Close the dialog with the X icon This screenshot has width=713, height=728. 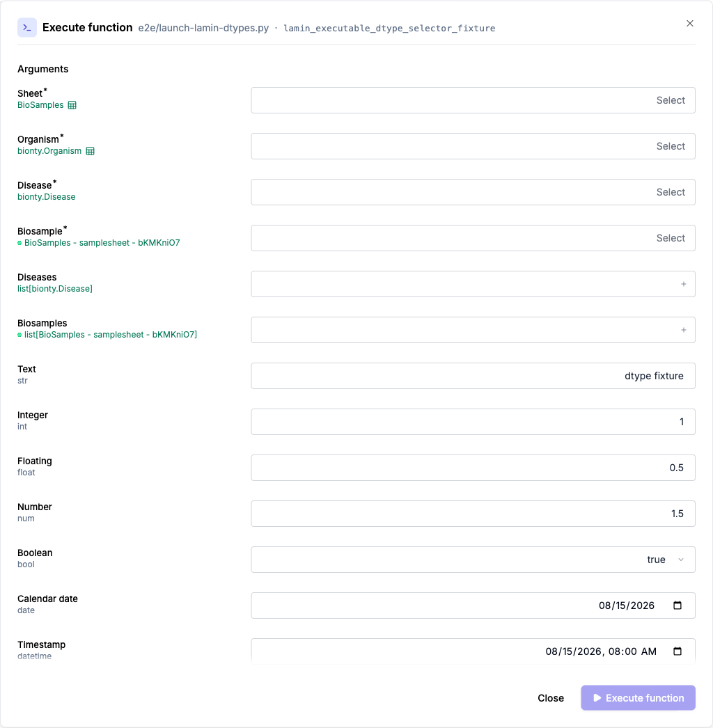click(690, 23)
